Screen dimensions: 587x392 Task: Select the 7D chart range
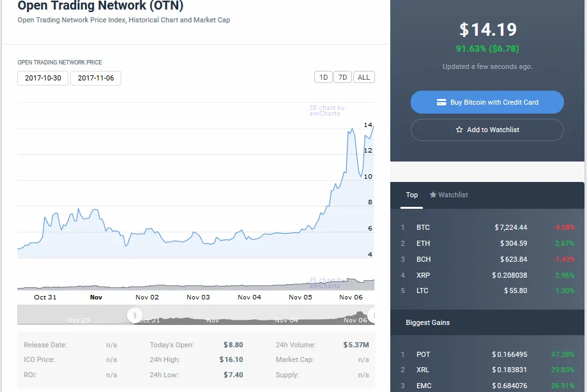coord(342,77)
